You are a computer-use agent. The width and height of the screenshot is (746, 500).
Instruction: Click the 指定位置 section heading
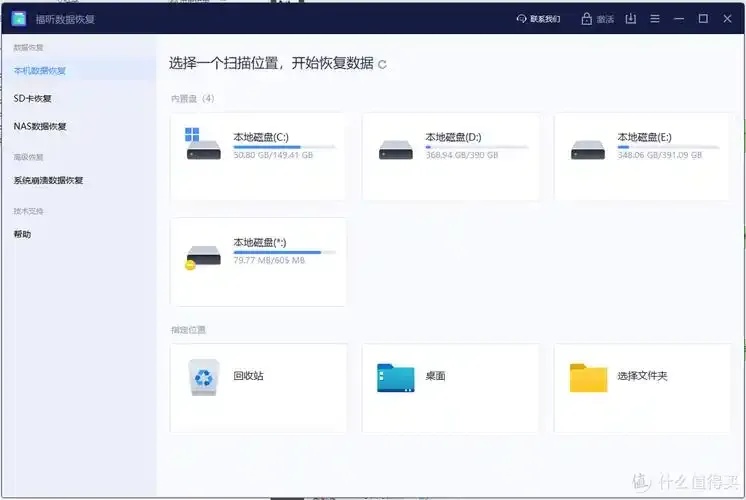188,330
